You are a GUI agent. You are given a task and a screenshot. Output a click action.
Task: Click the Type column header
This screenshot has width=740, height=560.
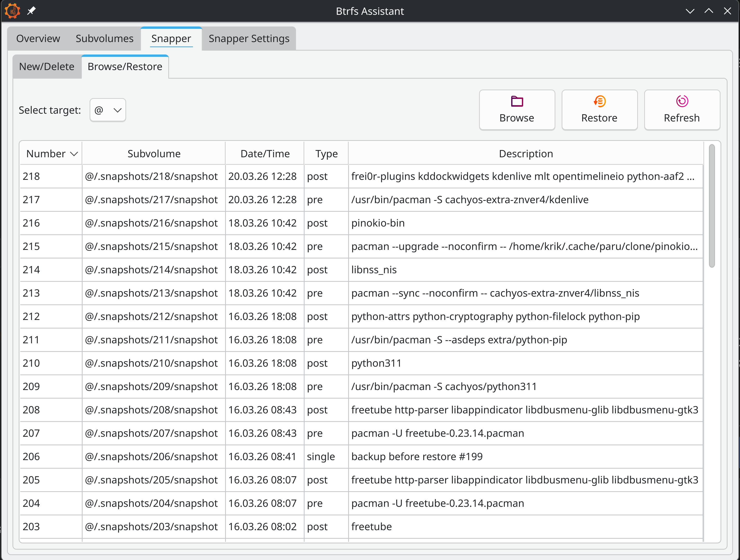326,154
